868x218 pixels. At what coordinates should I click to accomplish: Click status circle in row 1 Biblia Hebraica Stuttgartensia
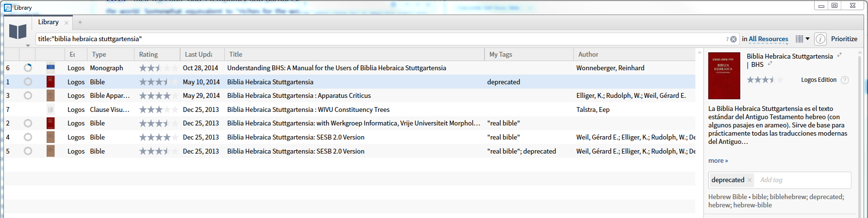click(x=28, y=82)
